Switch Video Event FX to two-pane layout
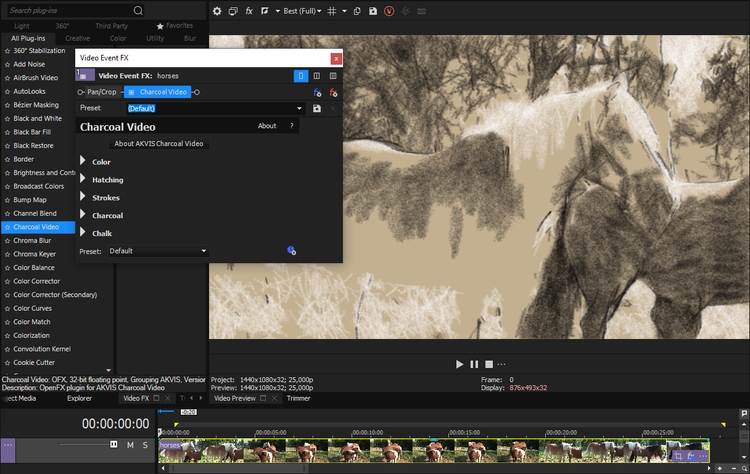This screenshot has height=474, width=750. click(317, 76)
